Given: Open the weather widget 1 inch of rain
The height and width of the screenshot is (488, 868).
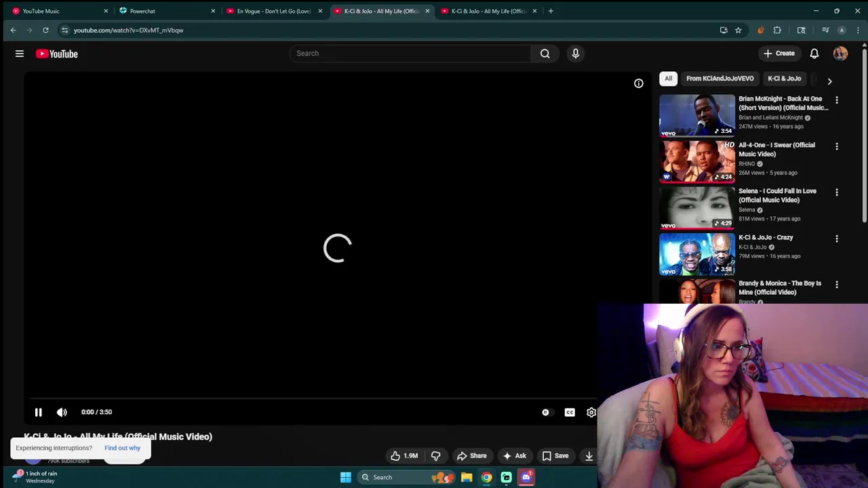Looking at the screenshot, I should [35, 477].
